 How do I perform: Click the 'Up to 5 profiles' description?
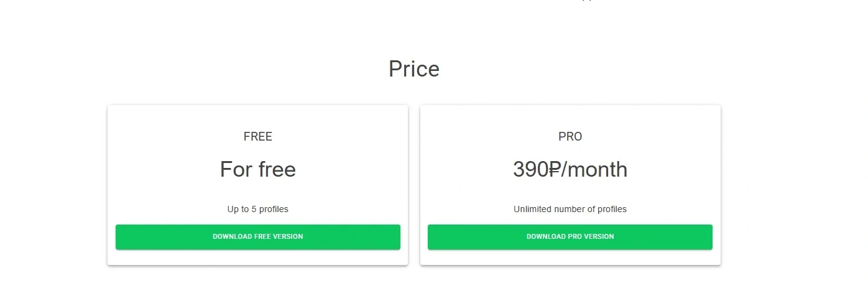pos(257,209)
